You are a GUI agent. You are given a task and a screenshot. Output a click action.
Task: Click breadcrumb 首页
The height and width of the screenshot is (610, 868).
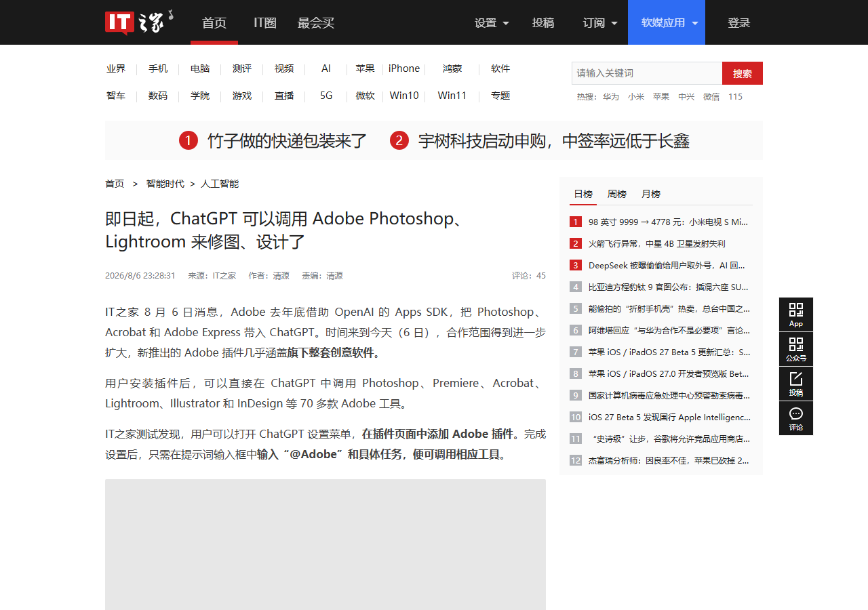[x=115, y=184]
